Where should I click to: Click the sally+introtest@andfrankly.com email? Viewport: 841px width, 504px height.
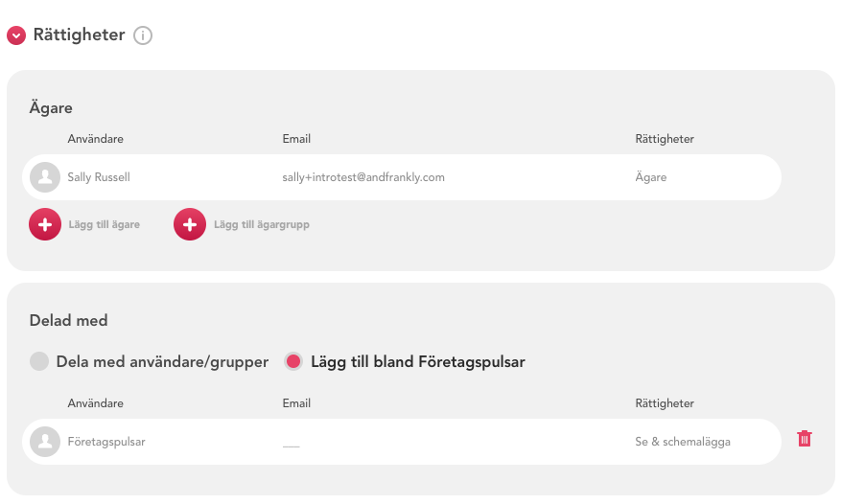tap(363, 177)
